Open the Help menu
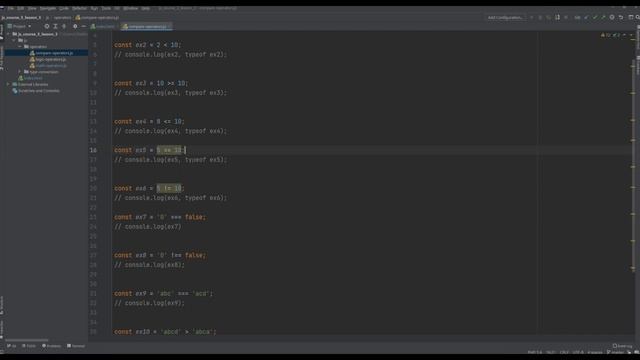The height and width of the screenshot is (360, 640). (x=145, y=8)
